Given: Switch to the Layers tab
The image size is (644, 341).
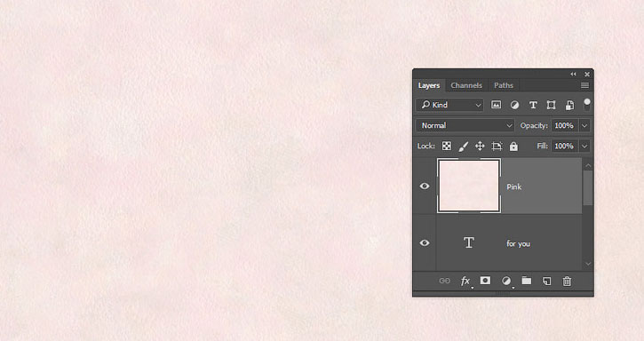Looking at the screenshot, I should [x=429, y=85].
